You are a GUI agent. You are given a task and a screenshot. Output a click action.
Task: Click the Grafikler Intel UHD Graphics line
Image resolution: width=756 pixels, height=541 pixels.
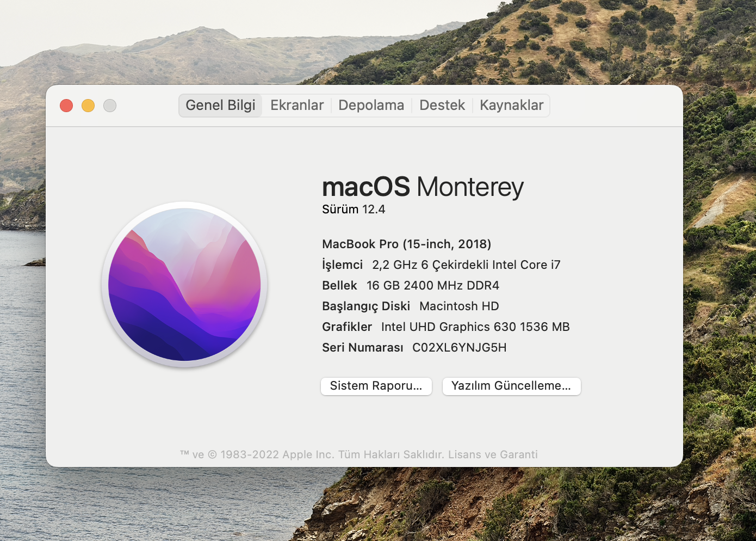click(446, 327)
